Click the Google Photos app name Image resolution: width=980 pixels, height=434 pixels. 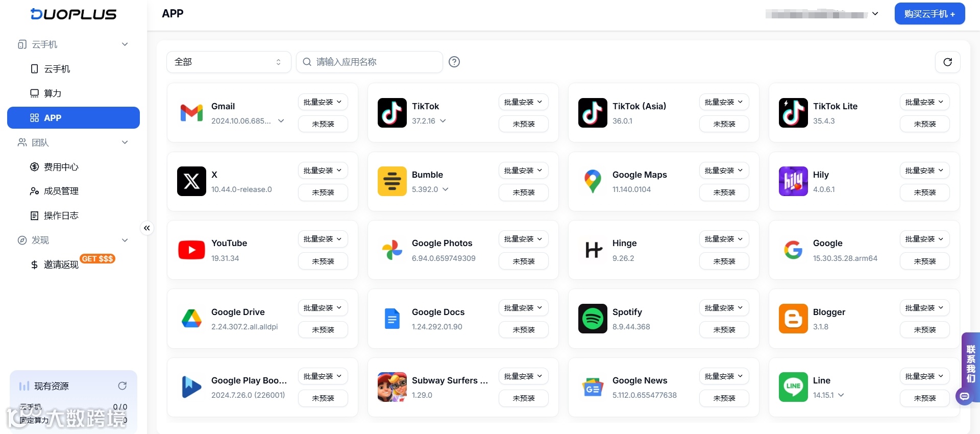[442, 243]
